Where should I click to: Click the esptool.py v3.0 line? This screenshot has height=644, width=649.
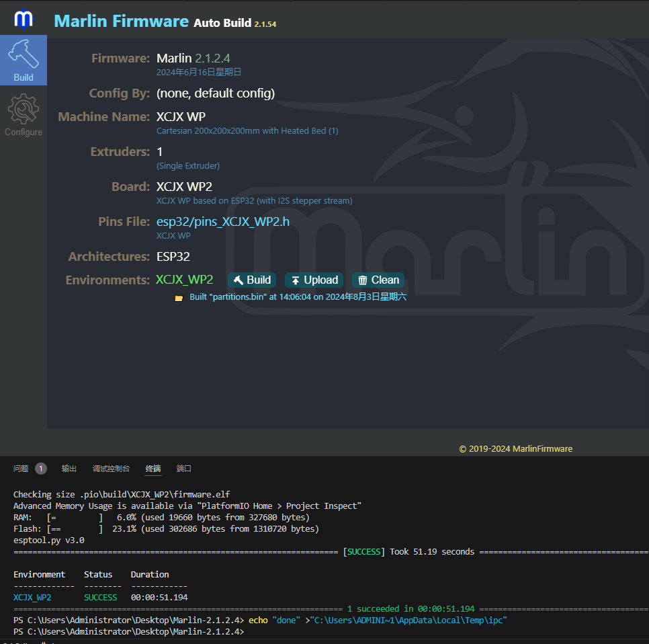coord(49,540)
